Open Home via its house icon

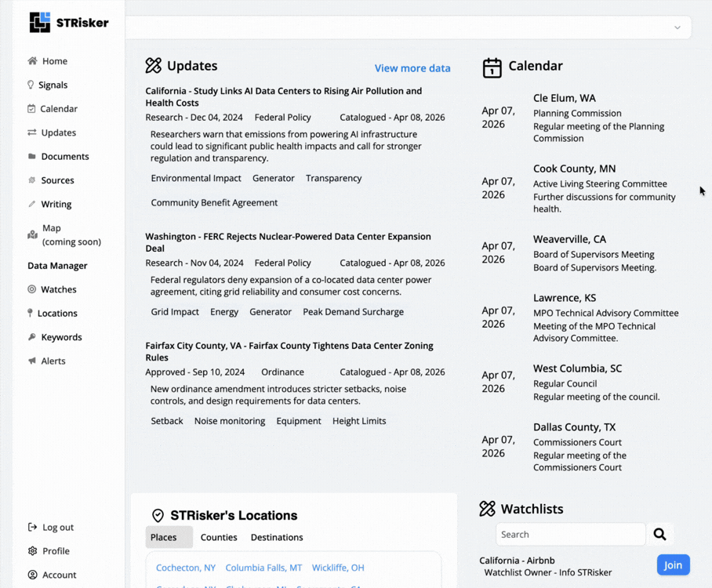point(32,61)
